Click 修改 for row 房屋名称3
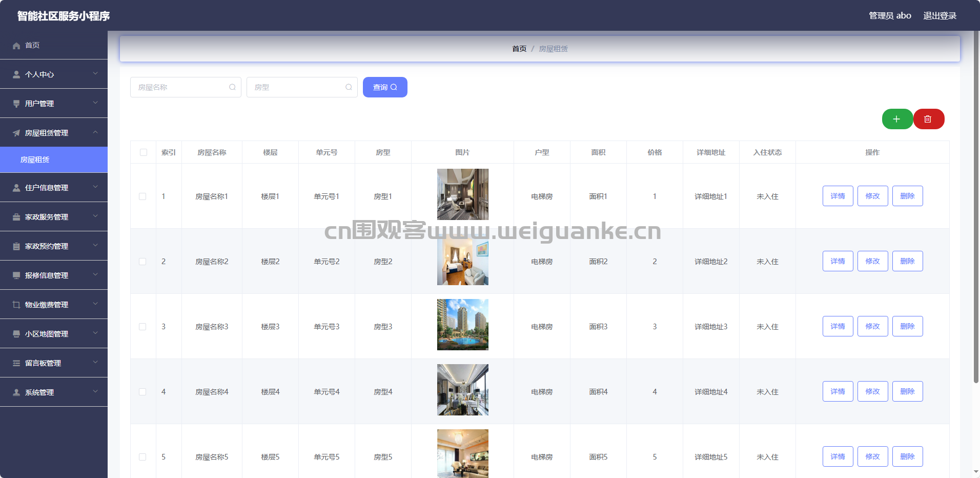 (873, 326)
